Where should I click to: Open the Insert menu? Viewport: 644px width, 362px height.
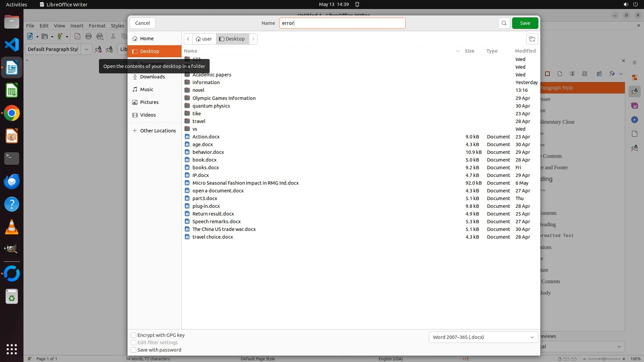click(x=76, y=26)
